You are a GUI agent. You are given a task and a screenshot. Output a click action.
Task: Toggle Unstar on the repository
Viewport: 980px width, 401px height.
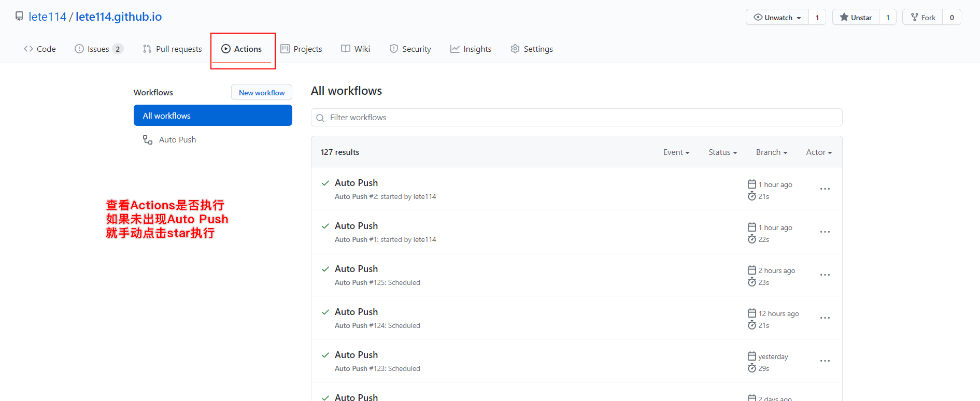click(856, 18)
